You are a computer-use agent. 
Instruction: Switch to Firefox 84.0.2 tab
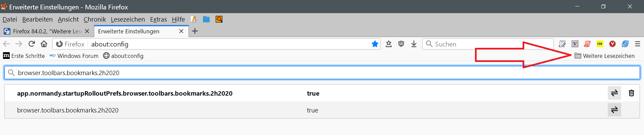coord(44,31)
